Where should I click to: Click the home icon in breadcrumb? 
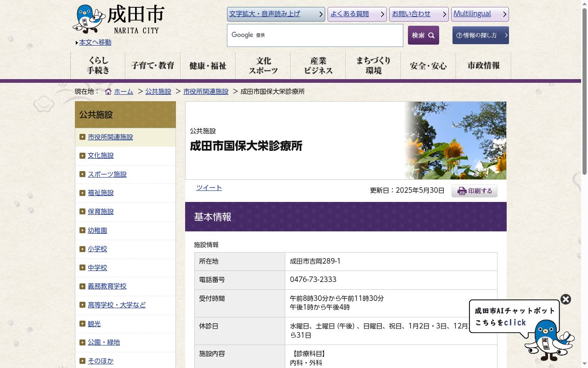pos(108,92)
